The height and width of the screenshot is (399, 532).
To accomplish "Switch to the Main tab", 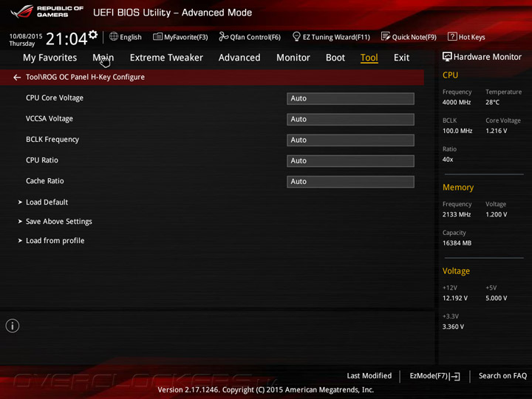I will coord(103,58).
